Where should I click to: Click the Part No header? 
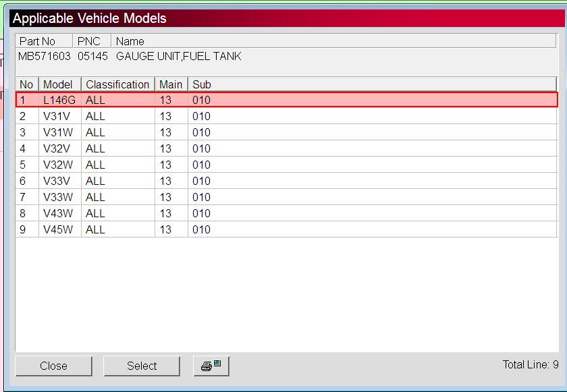pos(37,41)
